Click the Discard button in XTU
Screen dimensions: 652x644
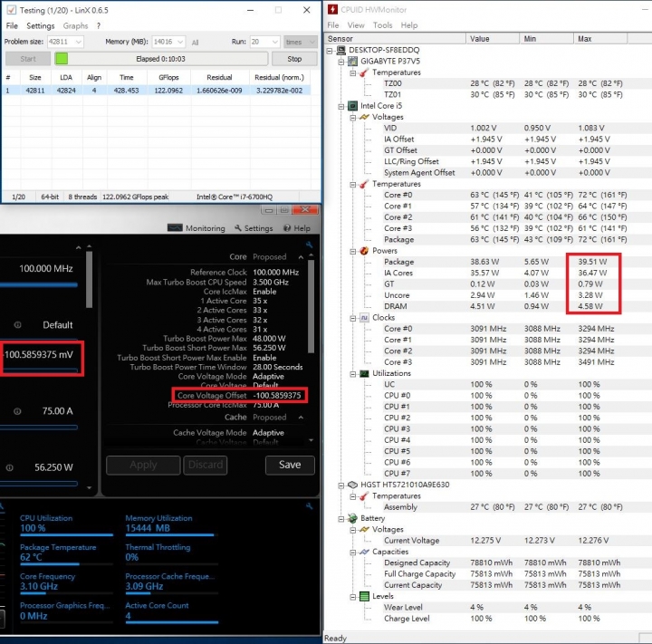[x=206, y=465]
